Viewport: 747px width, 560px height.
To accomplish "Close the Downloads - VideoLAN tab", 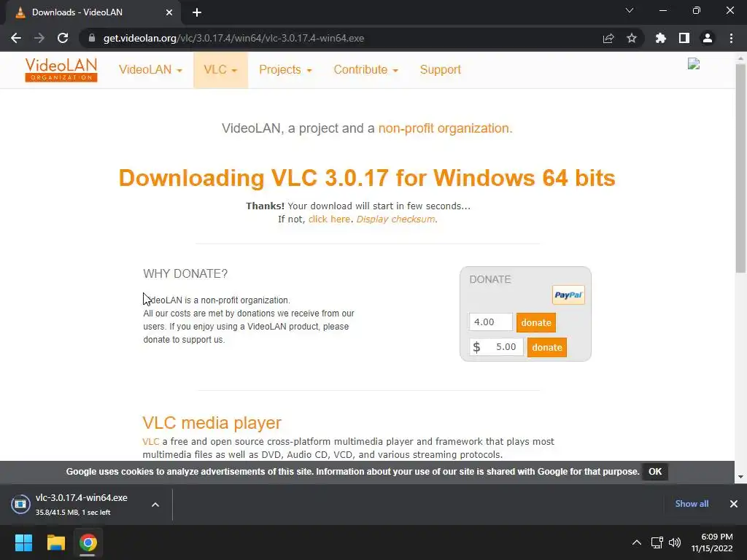I will click(x=169, y=12).
